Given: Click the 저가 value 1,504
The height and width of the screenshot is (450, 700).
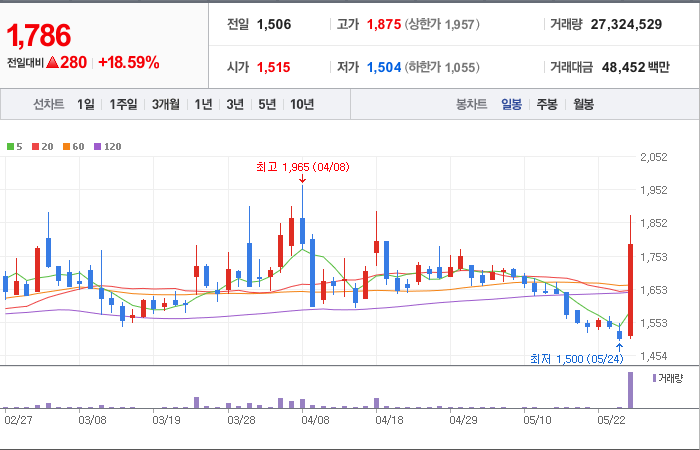Looking at the screenshot, I should pyautogui.click(x=384, y=67).
